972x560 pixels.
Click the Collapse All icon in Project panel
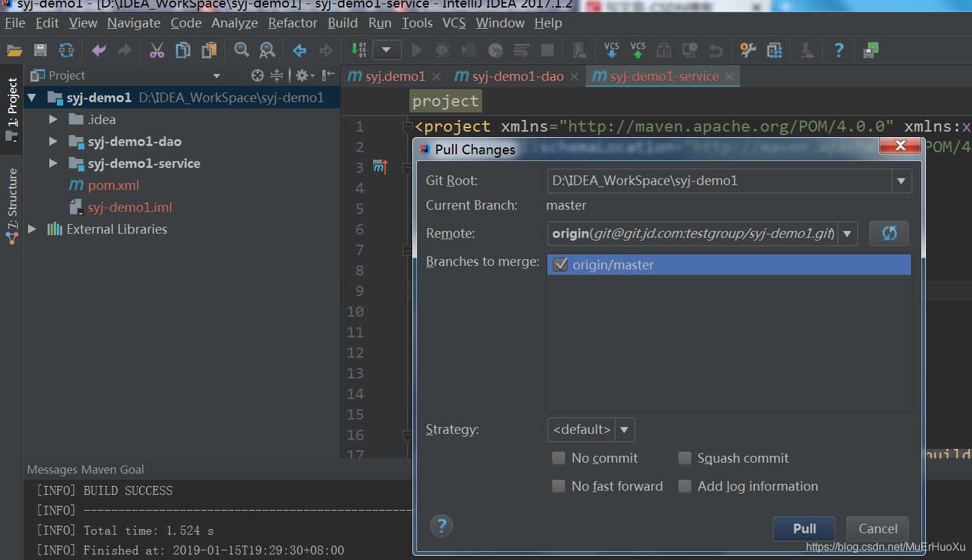coord(276,75)
